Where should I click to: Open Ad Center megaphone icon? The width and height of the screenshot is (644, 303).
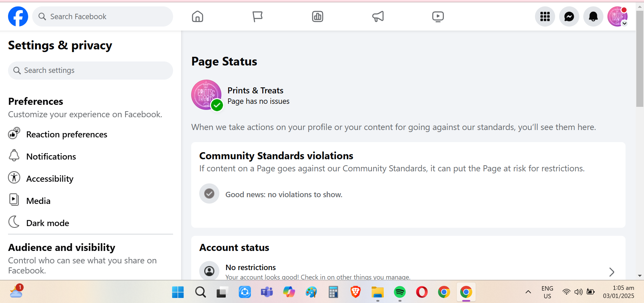378,16
